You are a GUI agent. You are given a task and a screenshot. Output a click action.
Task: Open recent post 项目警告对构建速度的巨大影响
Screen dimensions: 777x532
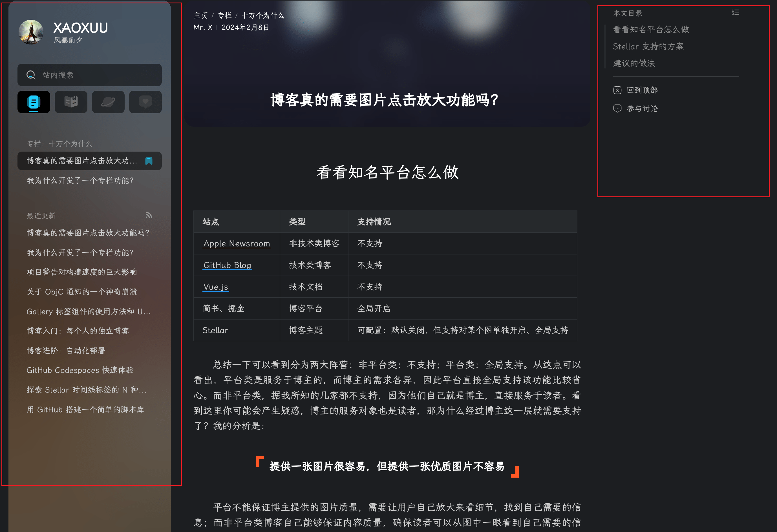click(82, 272)
